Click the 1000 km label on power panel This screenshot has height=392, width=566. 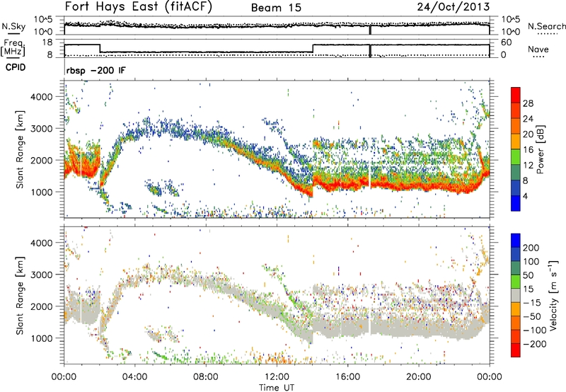click(x=41, y=192)
